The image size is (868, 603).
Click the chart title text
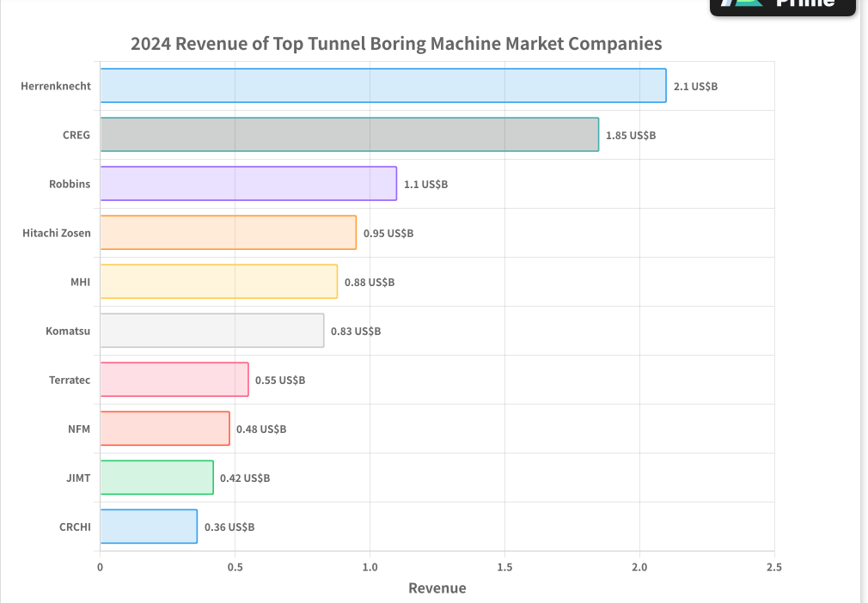coord(395,43)
